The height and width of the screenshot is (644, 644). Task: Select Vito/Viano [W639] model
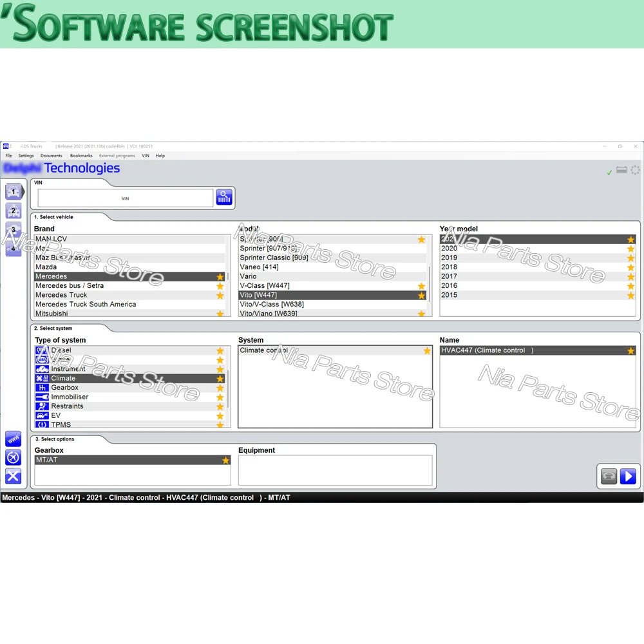click(333, 313)
